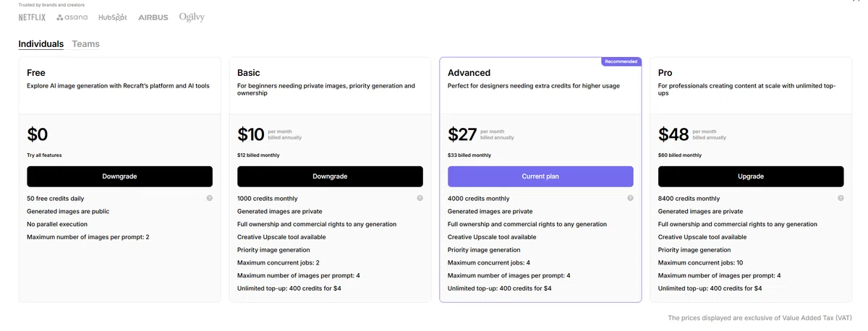Click the Airbus logo
The image size is (868, 331).
pyautogui.click(x=153, y=17)
